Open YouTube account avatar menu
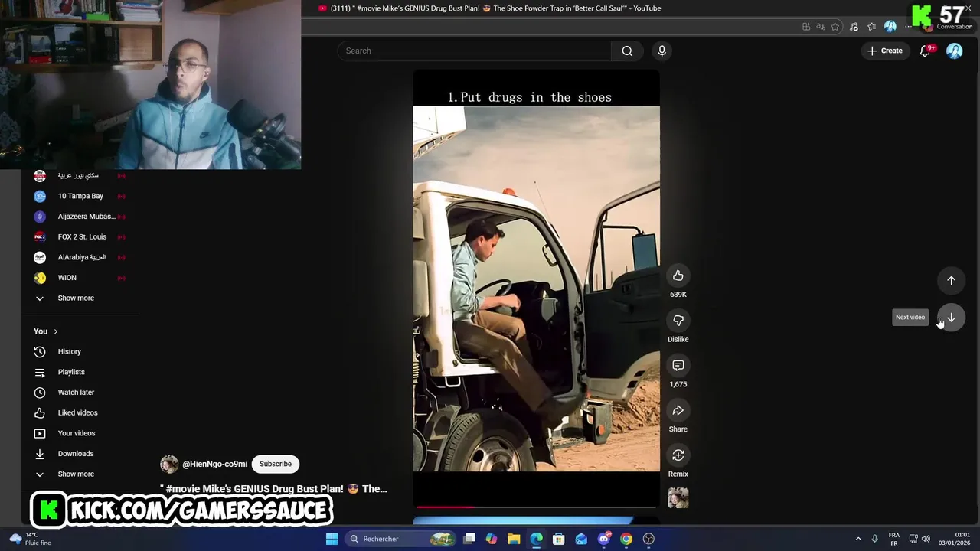Image resolution: width=980 pixels, height=551 pixels. click(x=954, y=51)
